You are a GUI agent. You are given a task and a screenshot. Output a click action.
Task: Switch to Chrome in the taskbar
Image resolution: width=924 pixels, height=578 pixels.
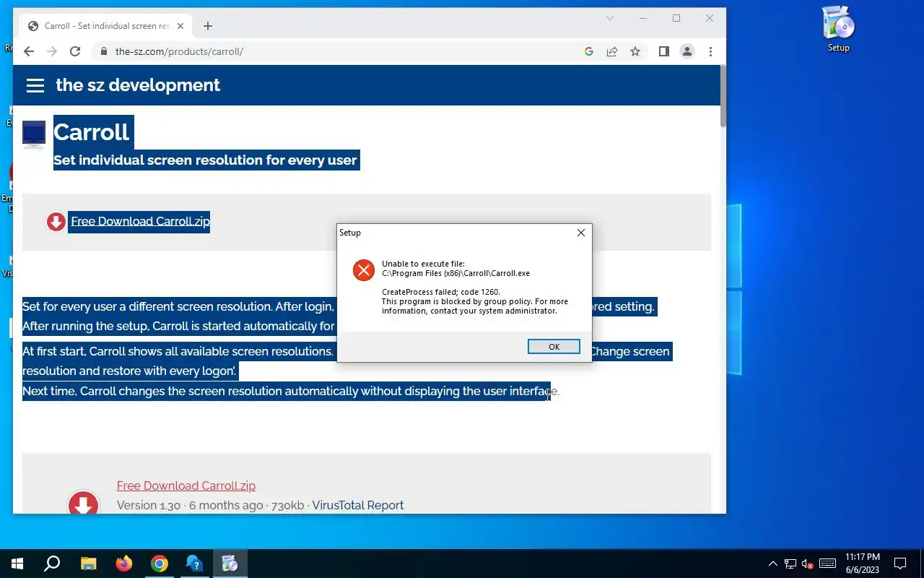tap(160, 564)
